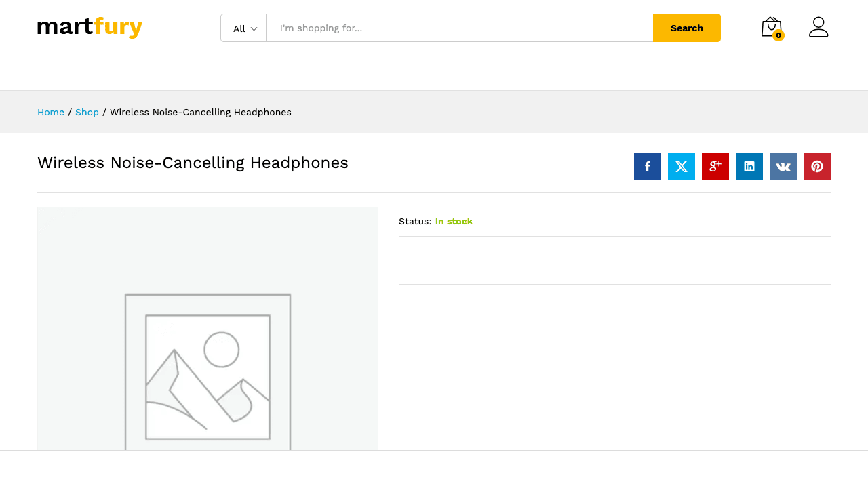Share product on Facebook
Screen dimensions: 868x488
pos(648,167)
